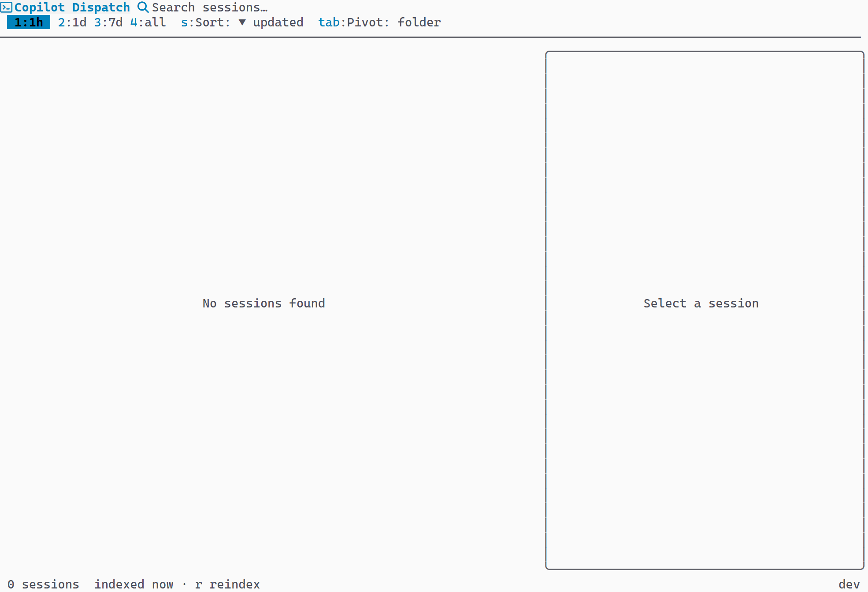868x592 pixels.
Task: Click the Select a session preview pane
Action: (x=701, y=303)
